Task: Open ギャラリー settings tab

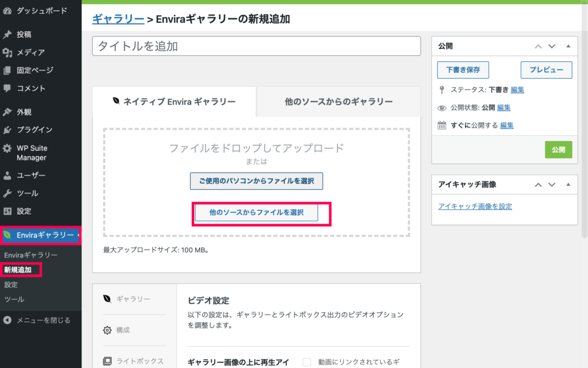Action: [134, 299]
